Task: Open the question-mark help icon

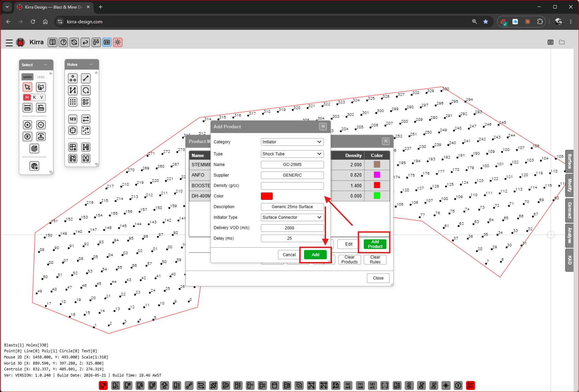Action: (63, 42)
